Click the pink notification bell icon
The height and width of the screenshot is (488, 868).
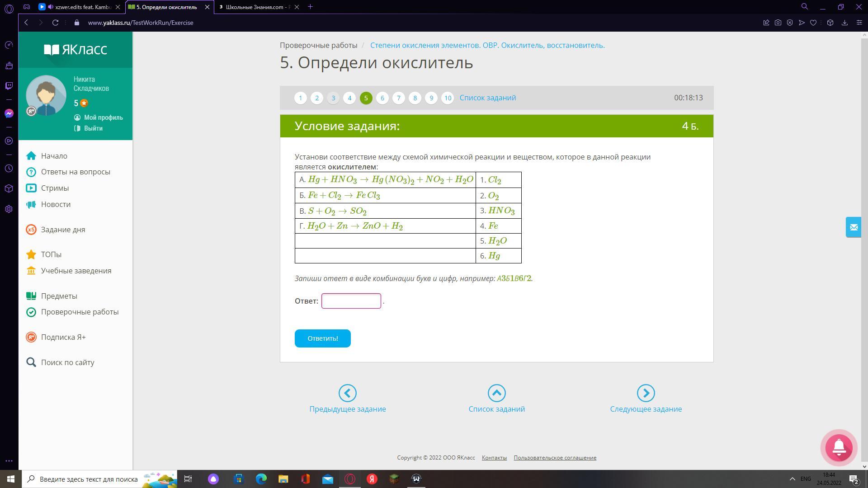click(839, 447)
